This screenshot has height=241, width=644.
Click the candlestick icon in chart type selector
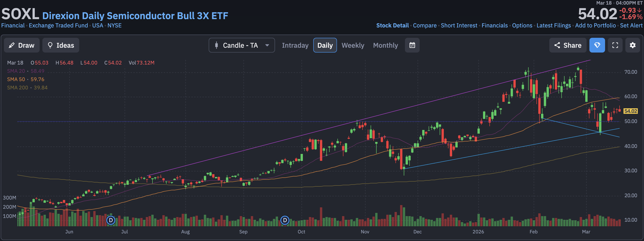click(217, 45)
